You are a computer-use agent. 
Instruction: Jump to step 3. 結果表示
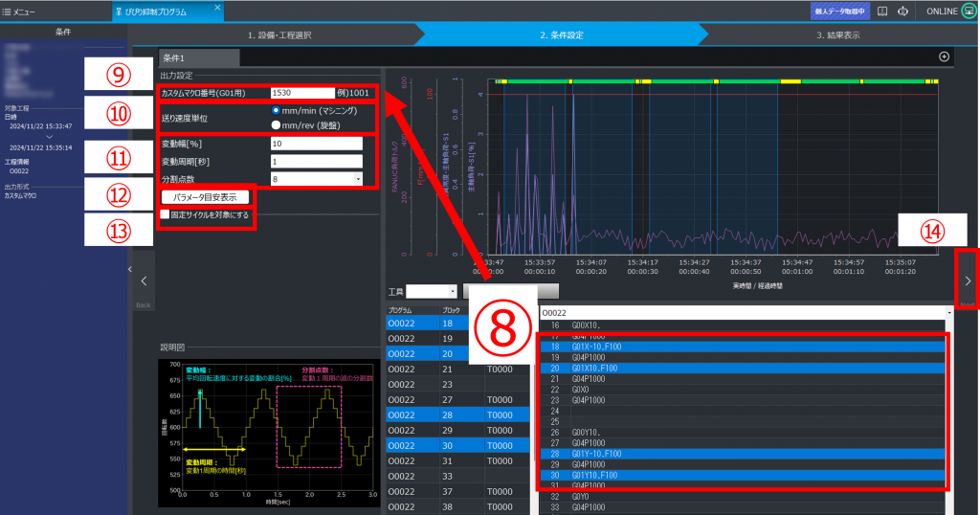(838, 35)
